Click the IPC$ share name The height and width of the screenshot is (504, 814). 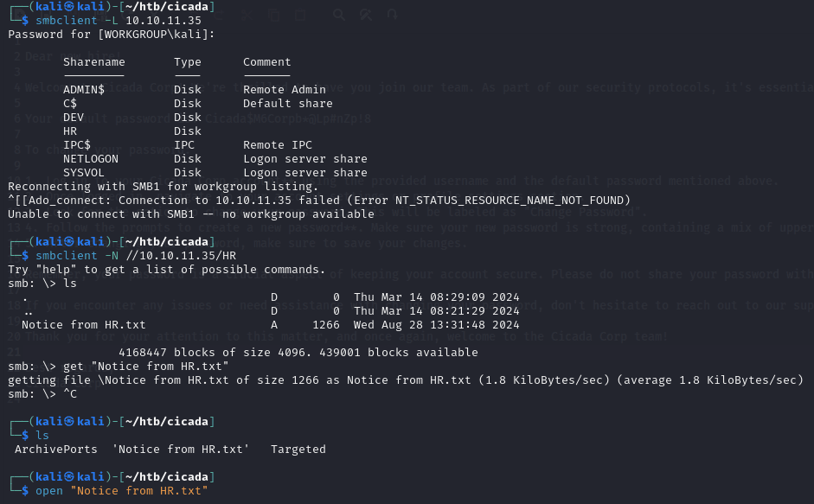[x=77, y=145]
